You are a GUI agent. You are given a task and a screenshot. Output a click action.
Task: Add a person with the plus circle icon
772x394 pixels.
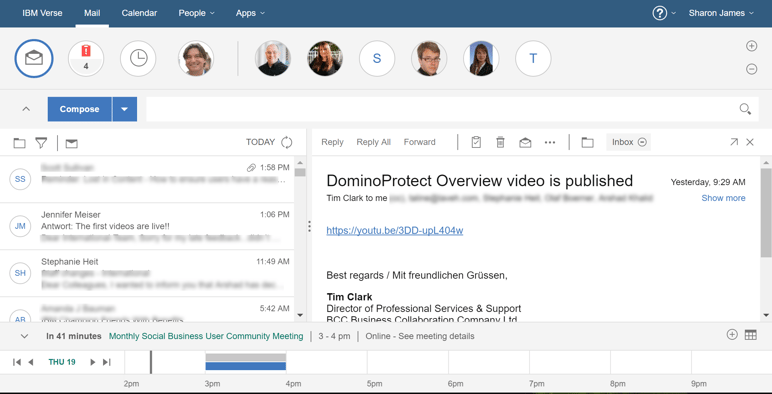click(x=751, y=46)
